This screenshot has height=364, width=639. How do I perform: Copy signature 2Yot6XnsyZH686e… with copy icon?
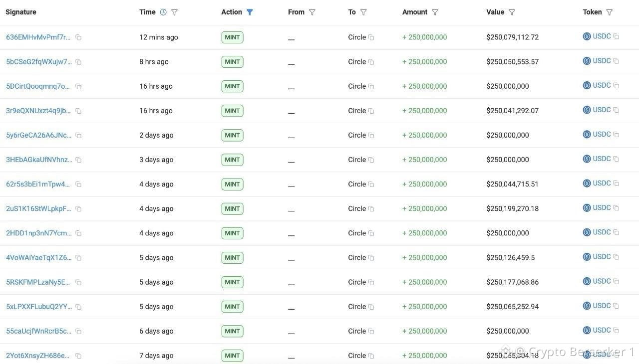click(x=78, y=356)
